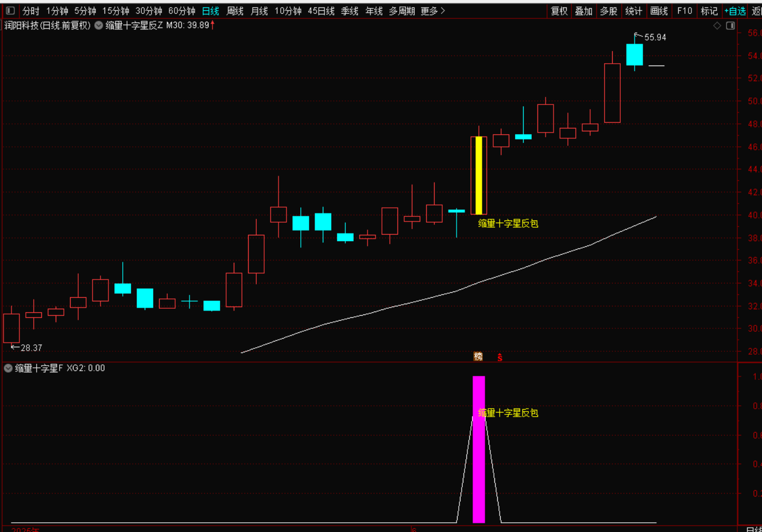Click the flag icon at 55.94 high
This screenshot has height=532, width=762.
[x=637, y=36]
